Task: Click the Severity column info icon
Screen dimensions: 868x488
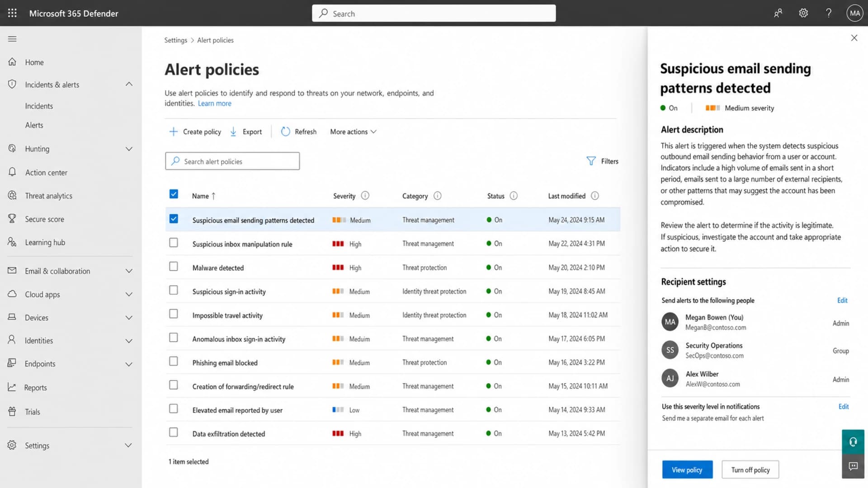Action: point(365,196)
